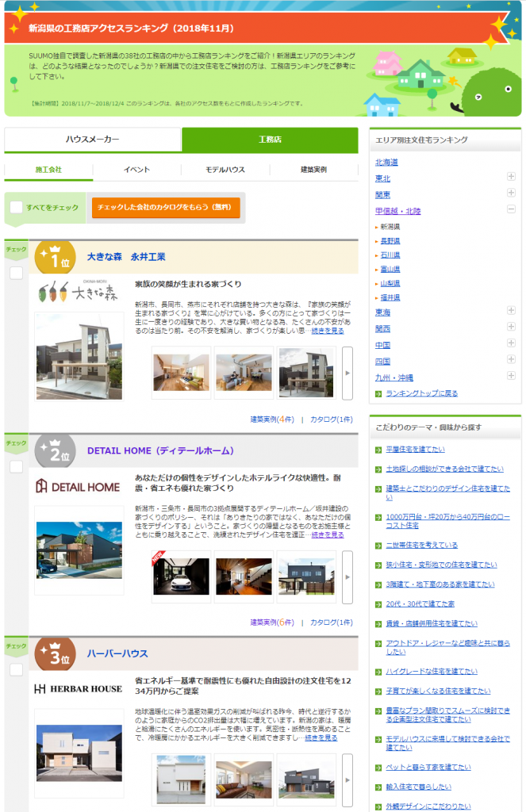
Task: Click the HERBAR HOUSE company logo
Action: click(x=78, y=688)
